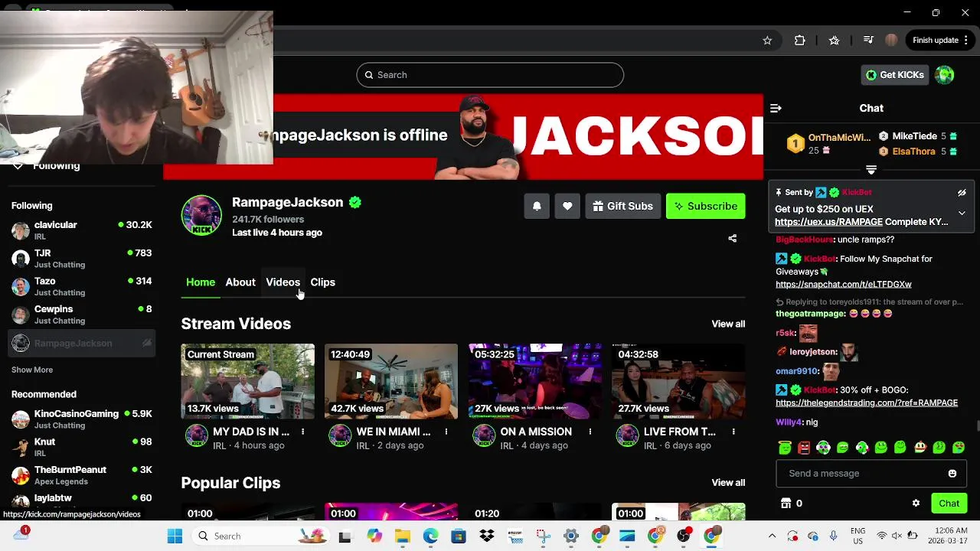Click Gift Subs button
The height and width of the screenshot is (551, 980).
[623, 206]
